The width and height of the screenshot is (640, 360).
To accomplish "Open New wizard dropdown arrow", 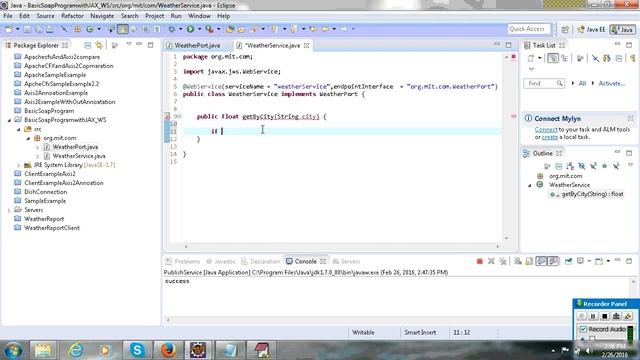I will pos(17,29).
